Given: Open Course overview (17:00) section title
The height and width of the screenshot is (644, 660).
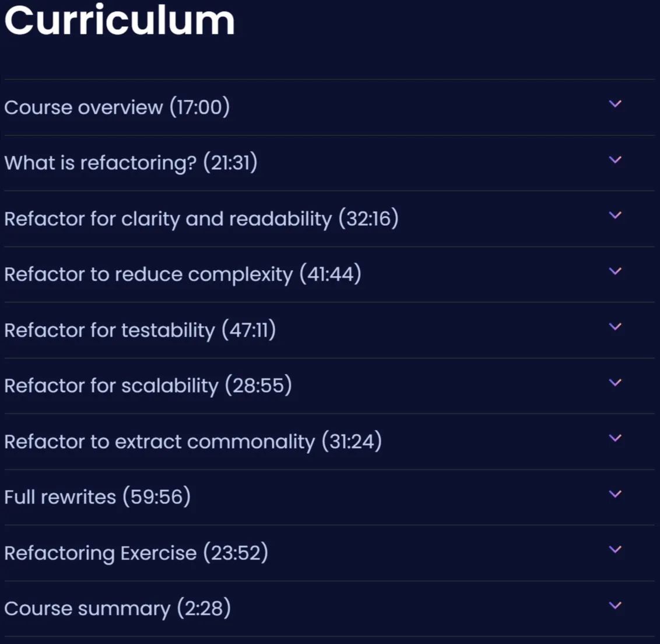Looking at the screenshot, I should point(117,107).
